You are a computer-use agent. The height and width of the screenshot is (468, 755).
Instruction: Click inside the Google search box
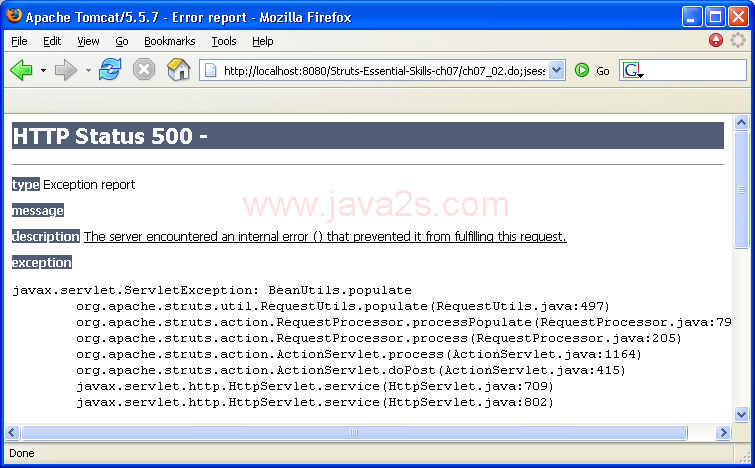pyautogui.click(x=690, y=70)
